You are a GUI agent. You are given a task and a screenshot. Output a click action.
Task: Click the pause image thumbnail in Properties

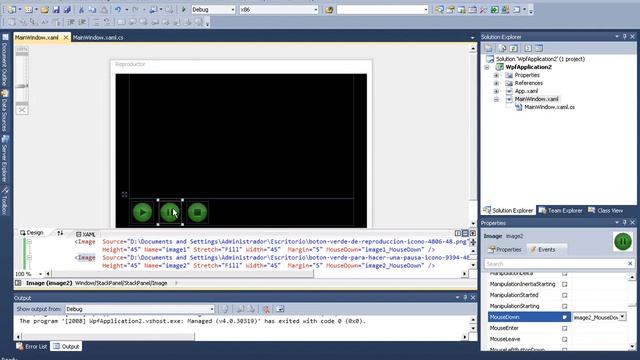point(622,242)
